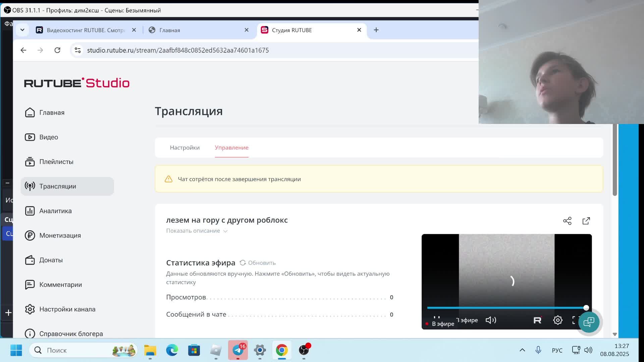Click the refresh icon next to Обновить
The image size is (644, 362).
coord(243,263)
